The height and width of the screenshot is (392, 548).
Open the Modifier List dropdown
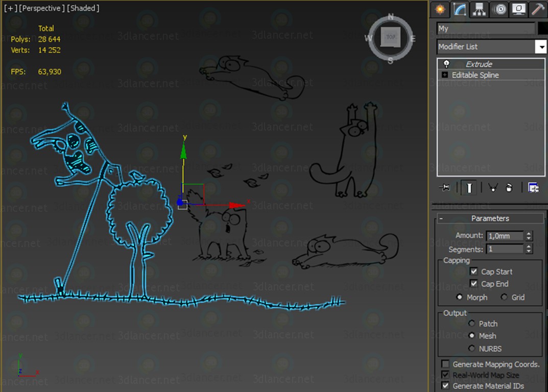pos(541,46)
